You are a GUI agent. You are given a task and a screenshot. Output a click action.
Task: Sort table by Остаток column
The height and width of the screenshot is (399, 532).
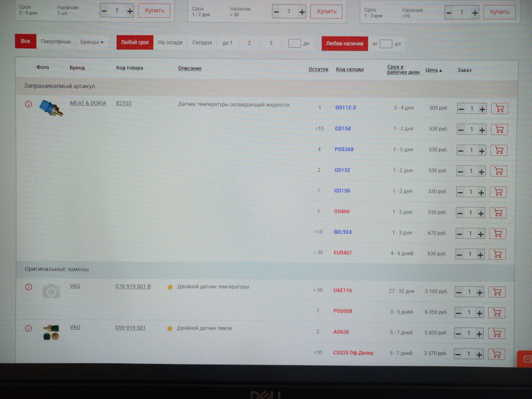click(318, 70)
